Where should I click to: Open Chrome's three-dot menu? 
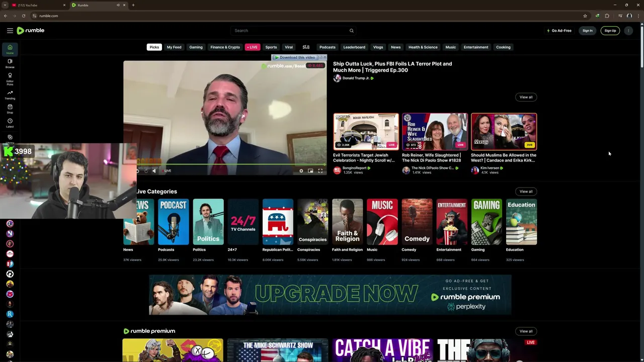pos(639,16)
